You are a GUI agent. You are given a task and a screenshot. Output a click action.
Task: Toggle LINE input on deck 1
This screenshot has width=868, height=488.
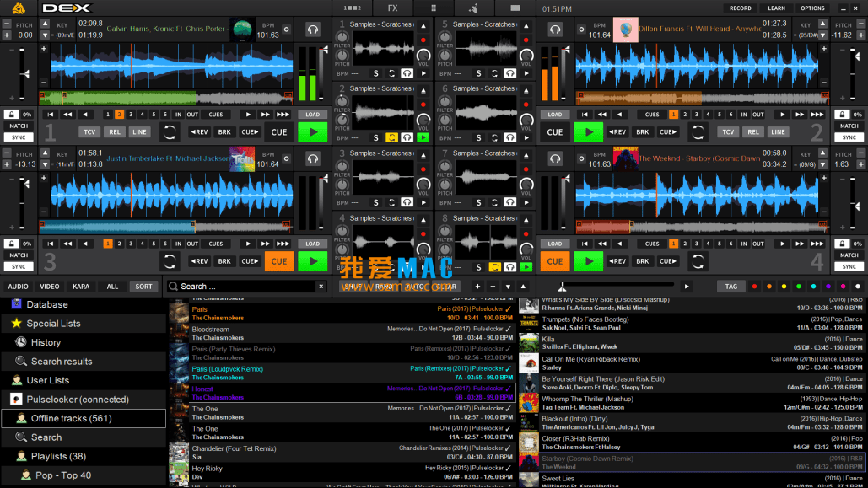[x=139, y=132]
